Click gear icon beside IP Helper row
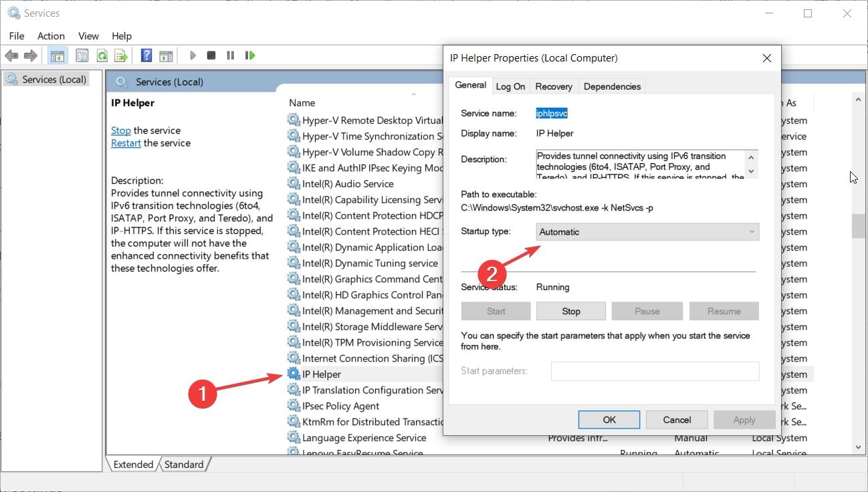 pyautogui.click(x=294, y=374)
